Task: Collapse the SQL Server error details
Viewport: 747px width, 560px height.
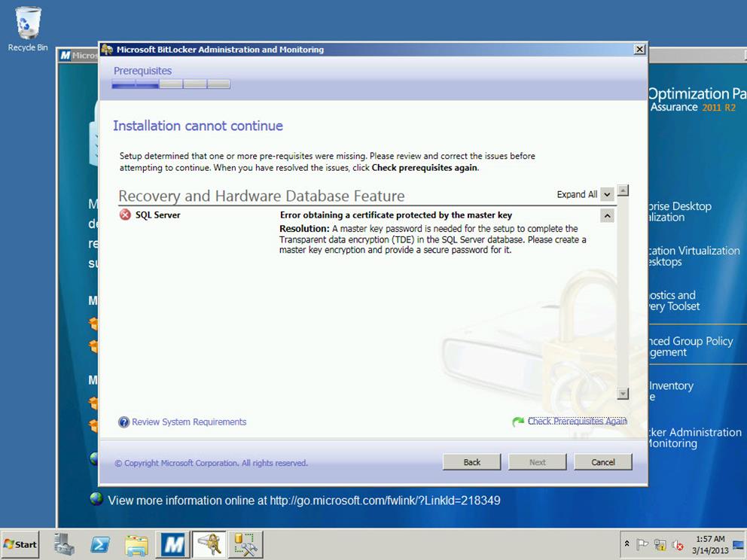Action: (607, 216)
